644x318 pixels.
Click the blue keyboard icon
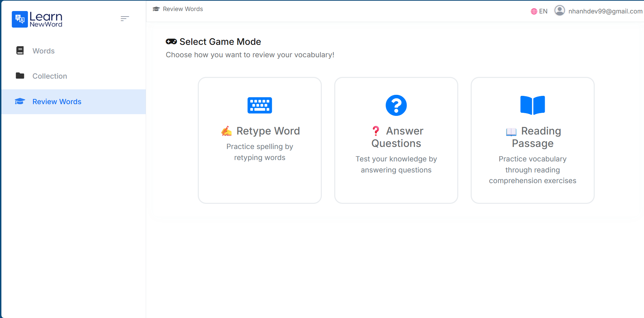tap(259, 105)
